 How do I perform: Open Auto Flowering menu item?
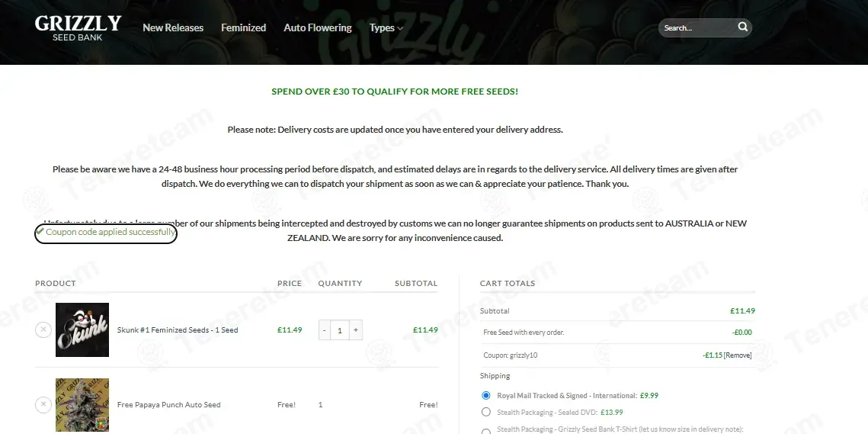point(318,27)
